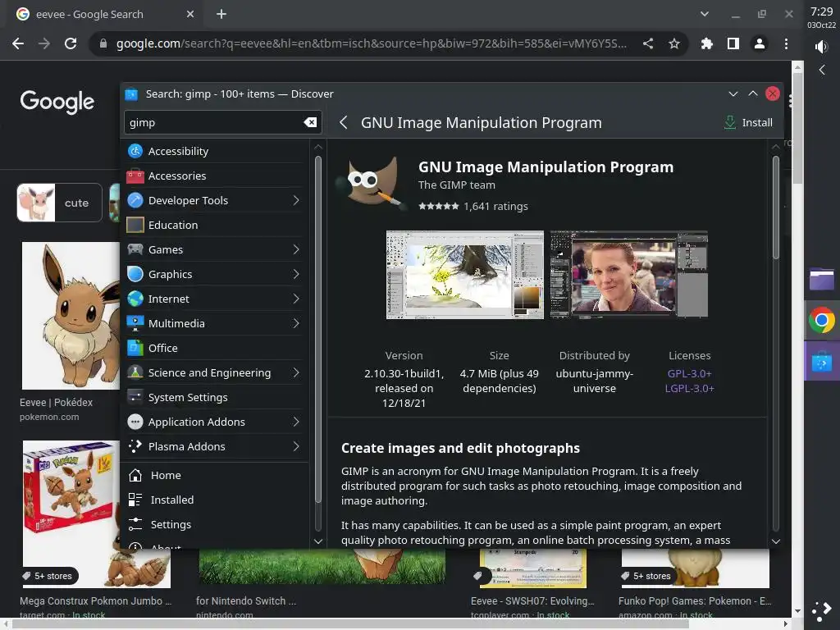Click Science and Engineering flask icon
840x630 pixels.
(x=135, y=373)
